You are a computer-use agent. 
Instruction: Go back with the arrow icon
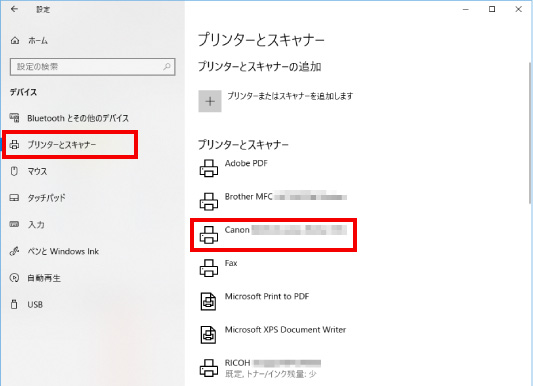(x=14, y=9)
